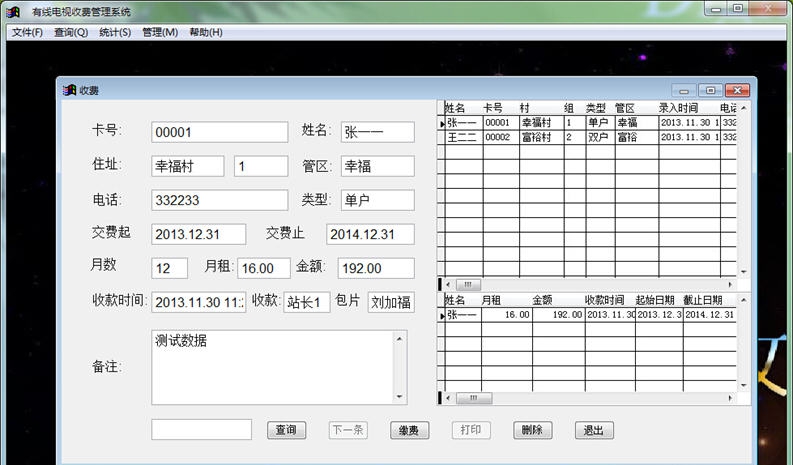Open the 查询(Q) menu

tap(71, 32)
